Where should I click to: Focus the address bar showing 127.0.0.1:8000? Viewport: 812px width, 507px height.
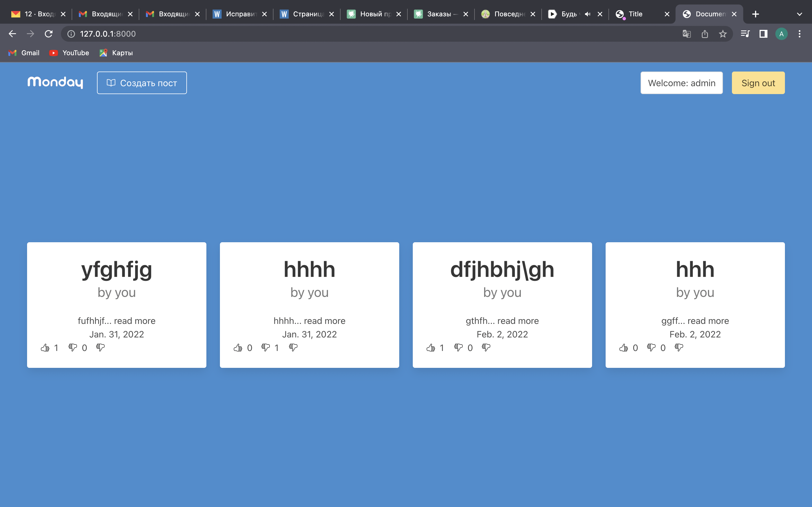coord(369,34)
